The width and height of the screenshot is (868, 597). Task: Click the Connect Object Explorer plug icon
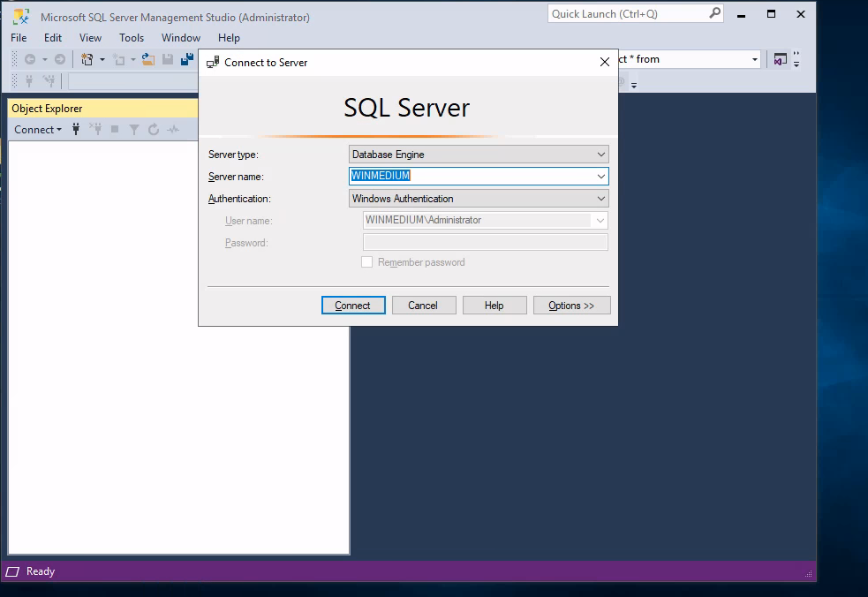coord(76,130)
